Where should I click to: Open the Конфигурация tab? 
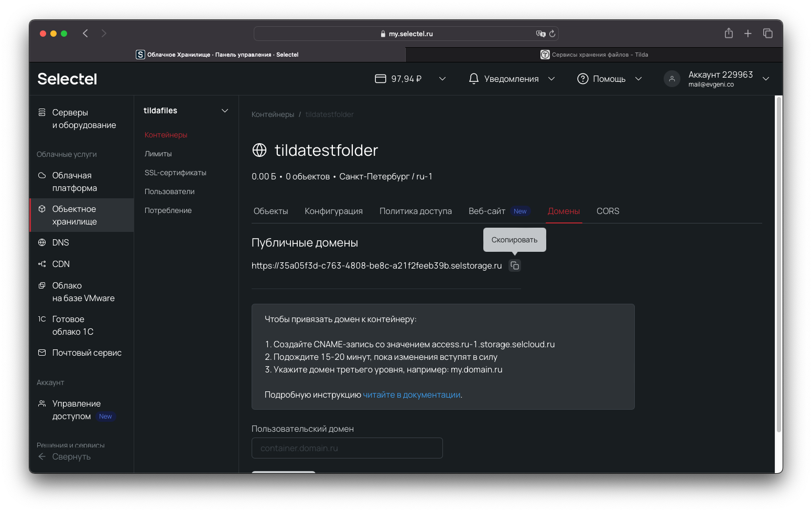pyautogui.click(x=334, y=211)
